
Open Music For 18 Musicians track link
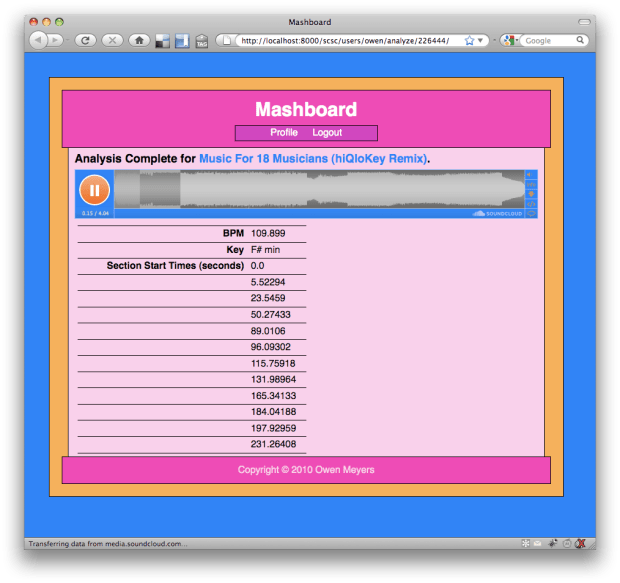tap(313, 159)
